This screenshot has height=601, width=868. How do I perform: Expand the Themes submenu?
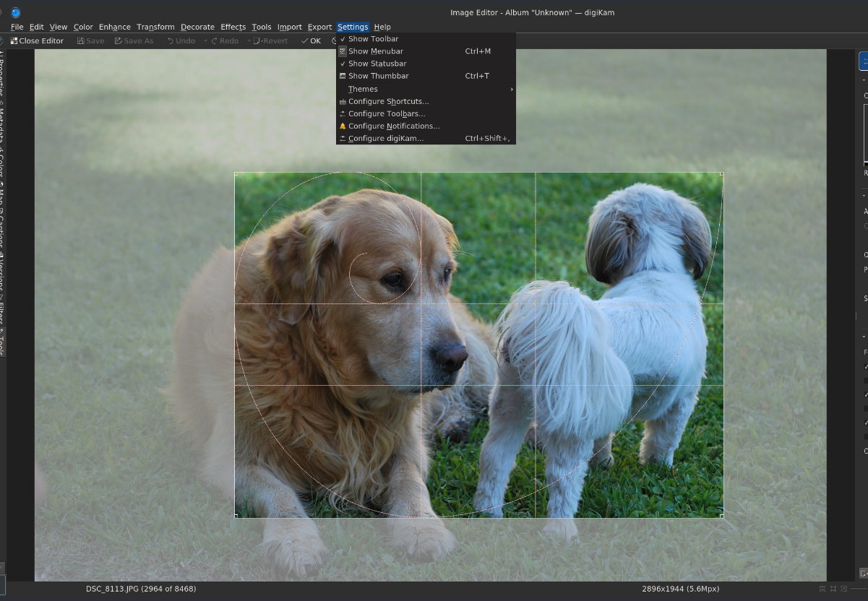coord(362,89)
